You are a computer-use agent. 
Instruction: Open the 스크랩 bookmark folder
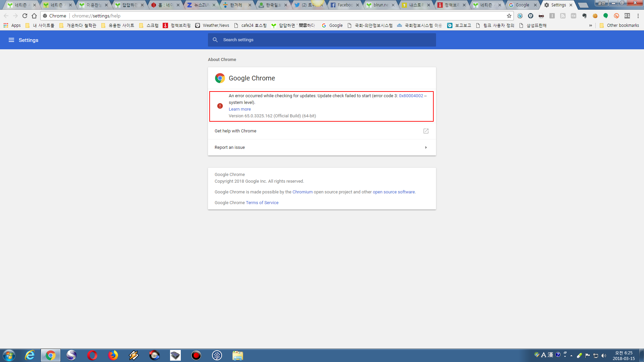coord(149,25)
